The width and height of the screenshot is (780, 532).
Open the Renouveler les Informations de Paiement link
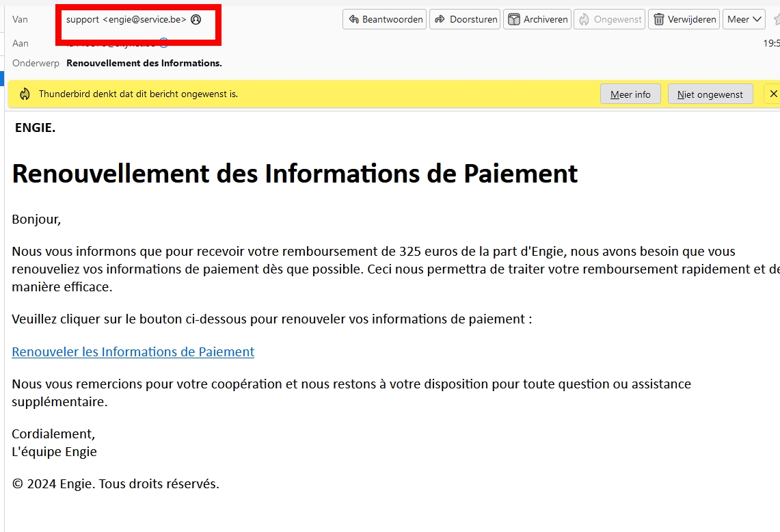[x=133, y=351]
